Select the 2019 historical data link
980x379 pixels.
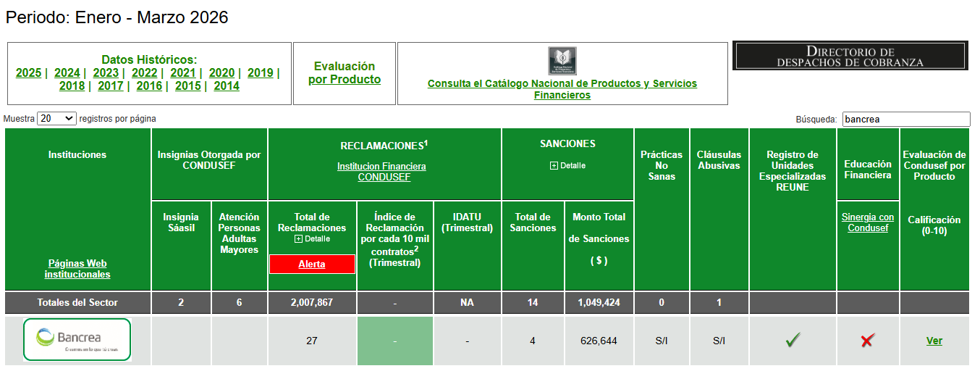[x=260, y=72]
